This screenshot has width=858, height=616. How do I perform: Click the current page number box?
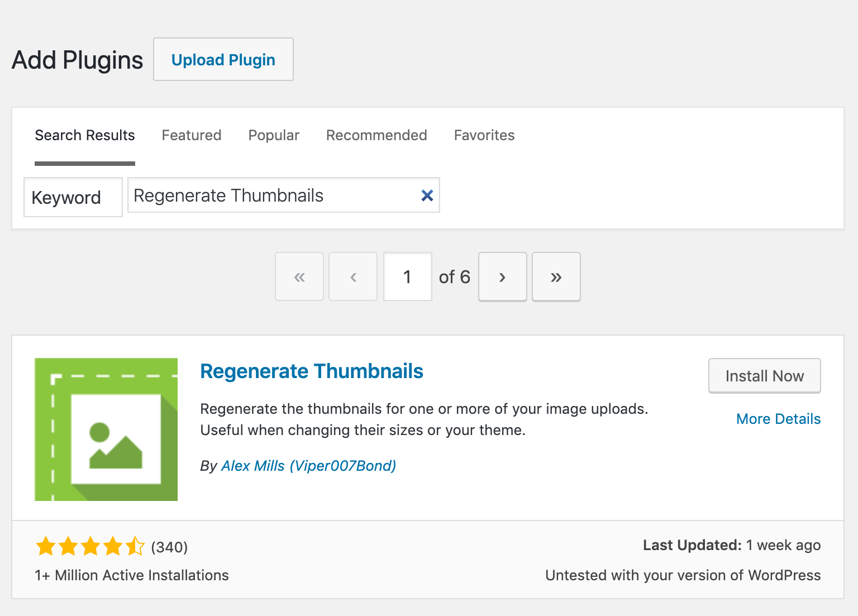pyautogui.click(x=407, y=277)
